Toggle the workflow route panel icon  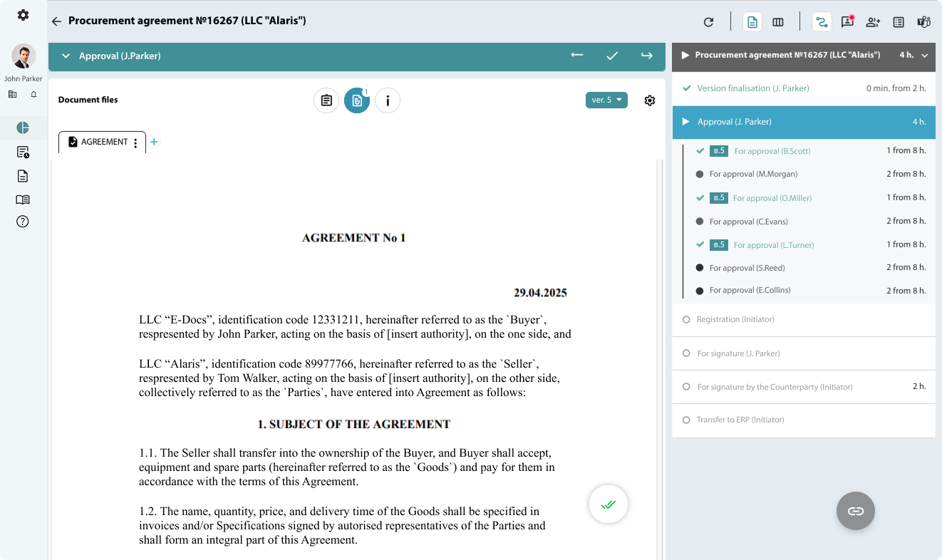822,22
